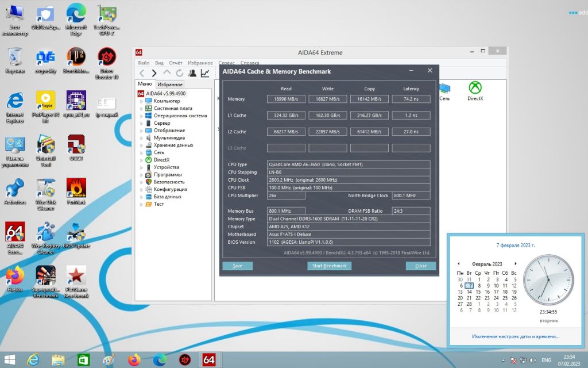This screenshot has width=588, height=368.
Task: Open the Отчёт menu
Action: (176, 63)
